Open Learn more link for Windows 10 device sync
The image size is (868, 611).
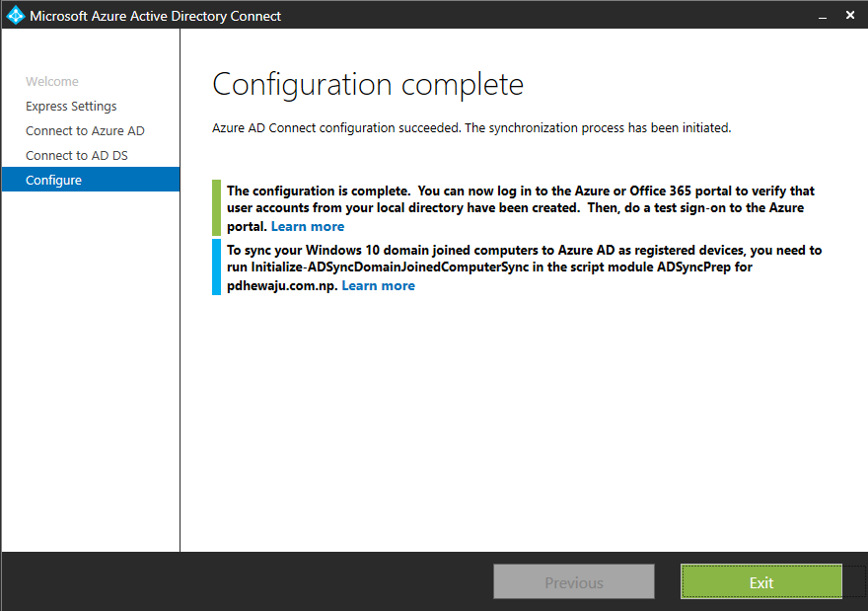coord(378,285)
